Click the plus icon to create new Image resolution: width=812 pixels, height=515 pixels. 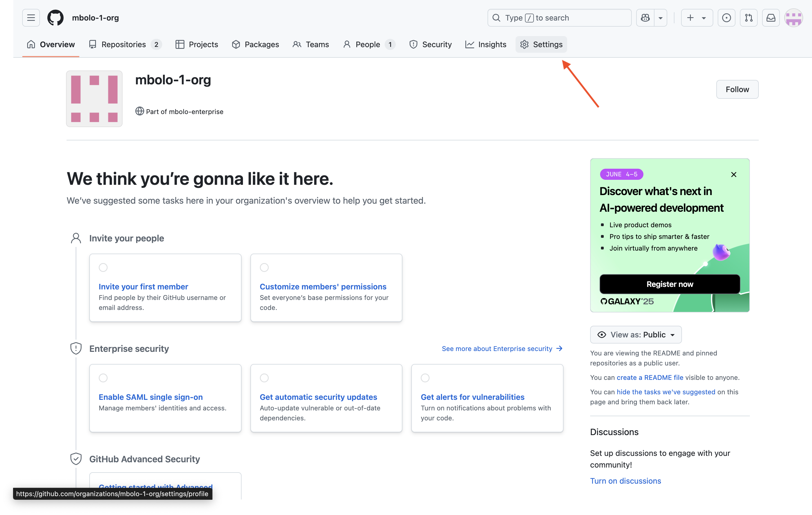click(x=690, y=17)
